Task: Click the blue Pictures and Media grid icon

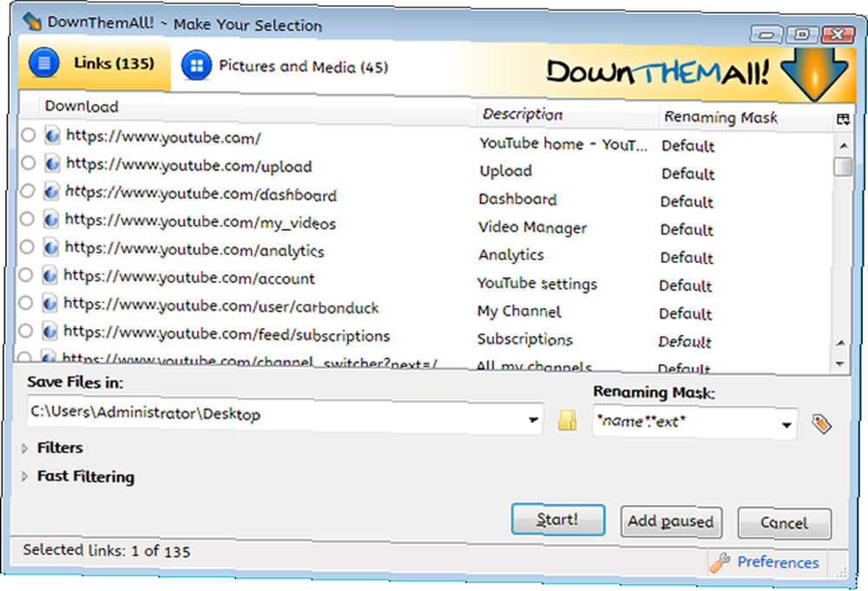Action: [x=196, y=65]
